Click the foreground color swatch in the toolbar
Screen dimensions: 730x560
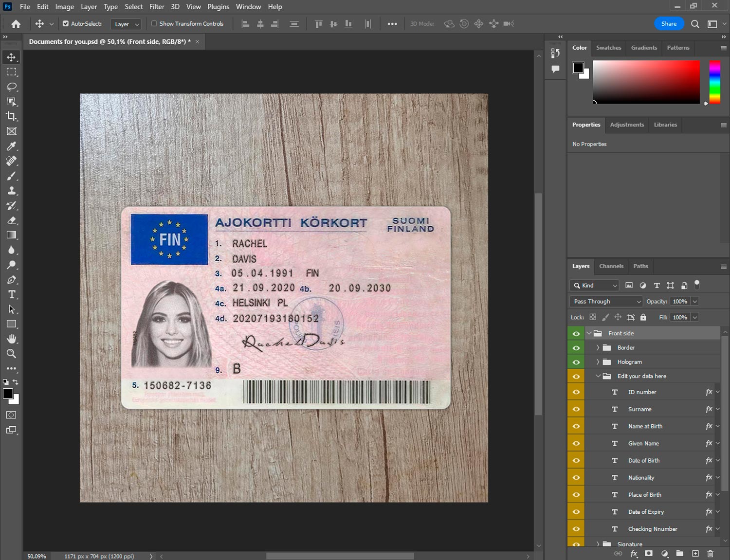pos(7,394)
